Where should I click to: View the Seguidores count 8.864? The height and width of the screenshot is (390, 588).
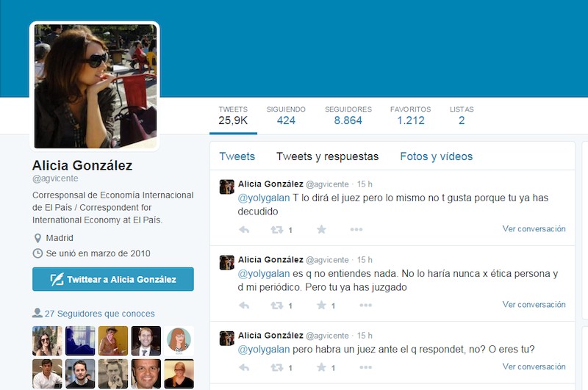pos(348,115)
